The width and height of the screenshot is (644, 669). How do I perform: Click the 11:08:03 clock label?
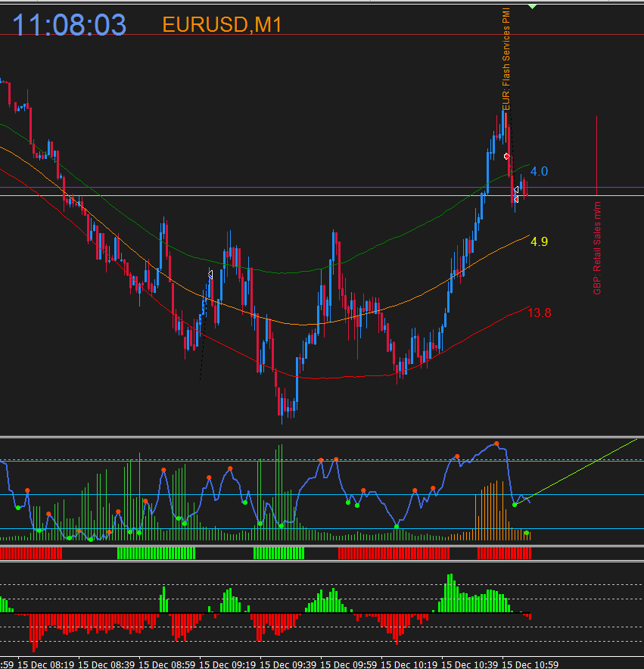point(69,25)
